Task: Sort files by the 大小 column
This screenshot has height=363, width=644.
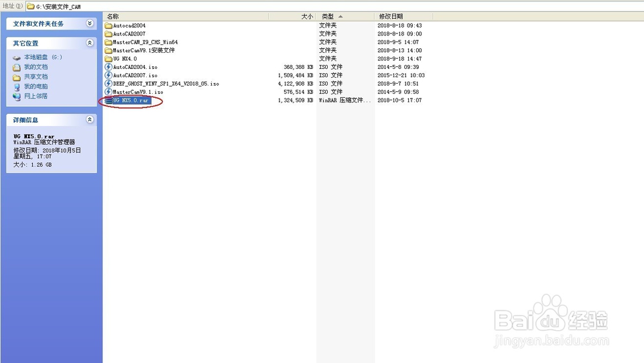Action: point(292,17)
